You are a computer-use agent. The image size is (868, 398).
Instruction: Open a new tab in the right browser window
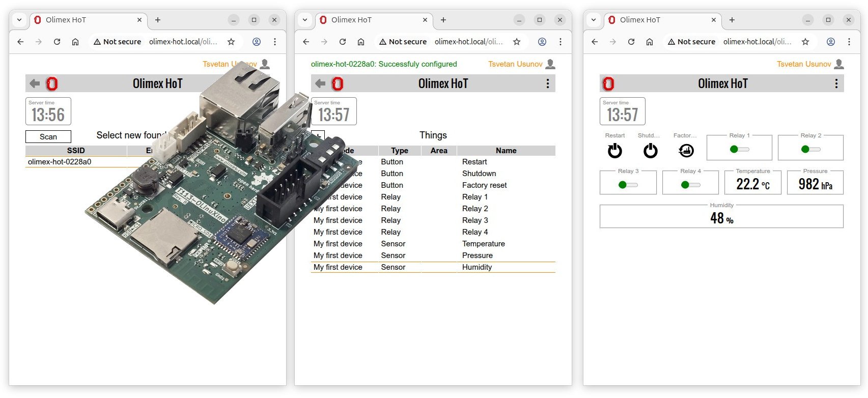click(732, 20)
